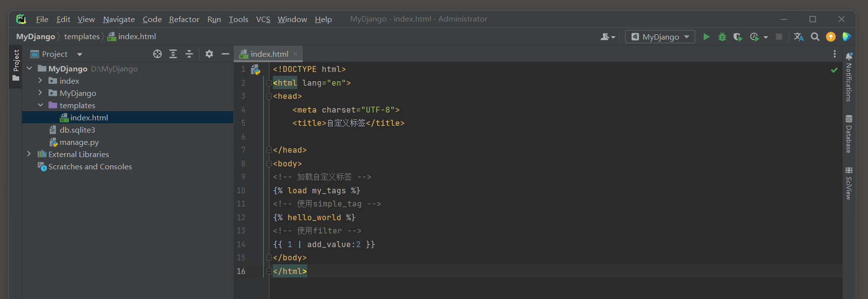The image size is (868, 299).
Task: Close the index.html editor tab
Action: coord(295,54)
